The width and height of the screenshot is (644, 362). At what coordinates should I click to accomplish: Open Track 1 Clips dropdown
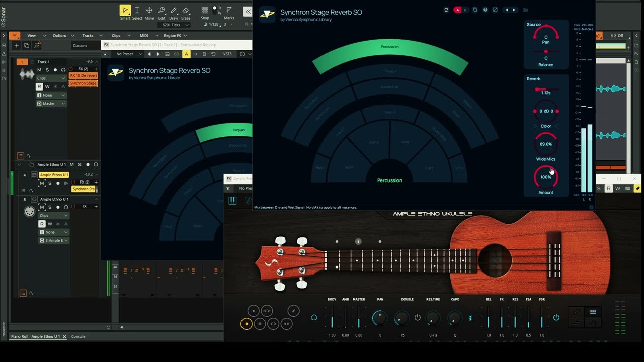(x=51, y=78)
